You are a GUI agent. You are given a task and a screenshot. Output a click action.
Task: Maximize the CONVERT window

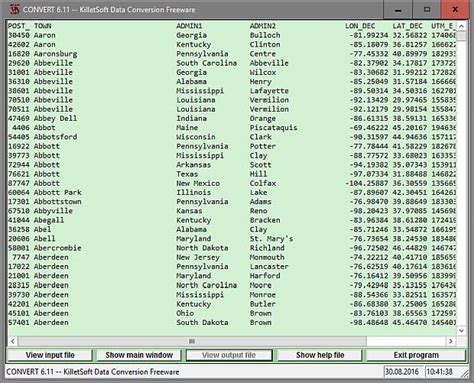click(x=427, y=10)
